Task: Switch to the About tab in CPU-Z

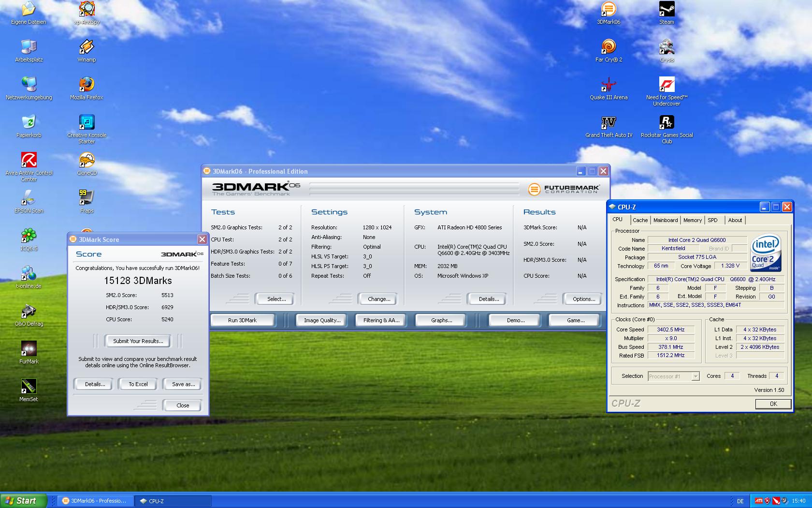Action: click(735, 220)
